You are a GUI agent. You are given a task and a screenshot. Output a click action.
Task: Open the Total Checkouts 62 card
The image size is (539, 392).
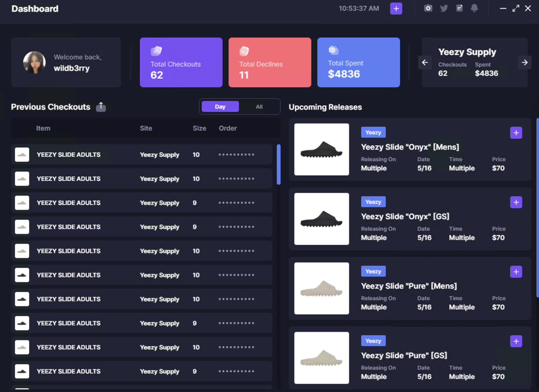(181, 62)
